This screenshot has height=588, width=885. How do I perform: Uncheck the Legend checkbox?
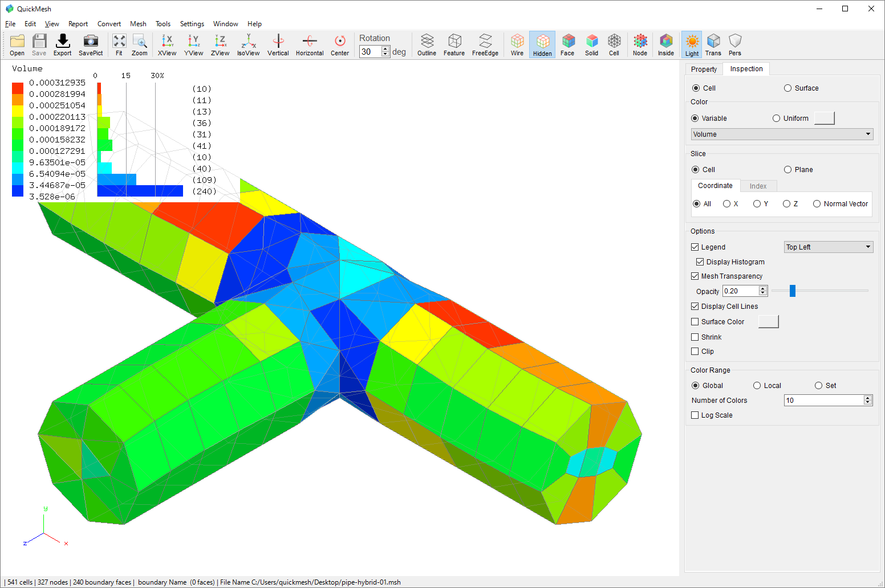tap(695, 247)
